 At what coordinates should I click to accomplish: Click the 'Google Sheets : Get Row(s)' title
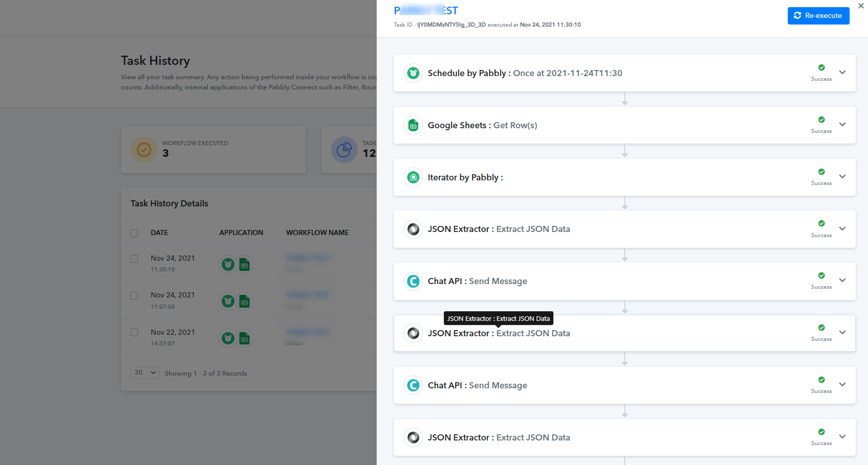pyautogui.click(x=482, y=125)
